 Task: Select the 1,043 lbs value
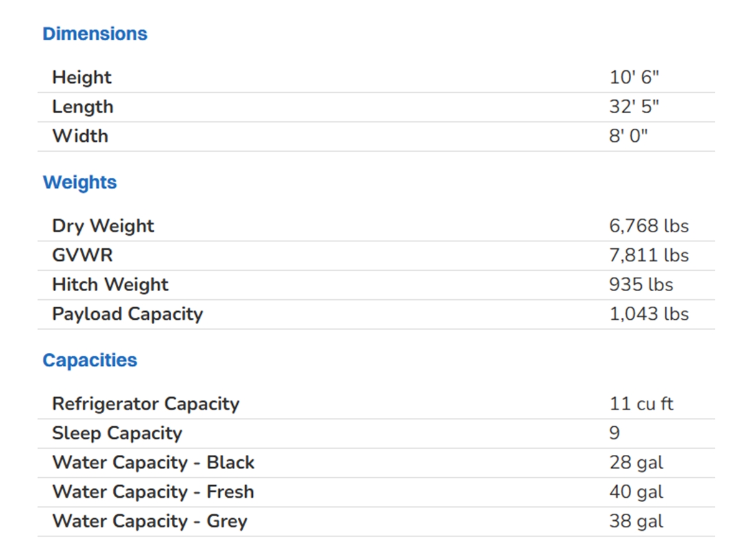point(649,314)
